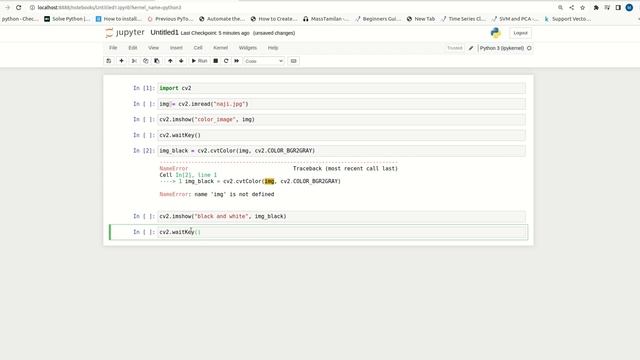Open the 'Automate the' bookmark
Screen dimensions: 640x360
point(222,19)
